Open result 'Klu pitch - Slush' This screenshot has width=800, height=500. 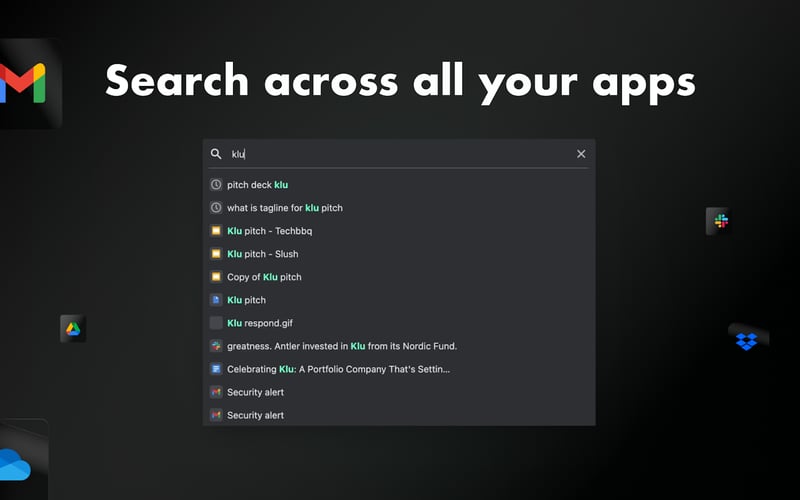[x=263, y=254]
